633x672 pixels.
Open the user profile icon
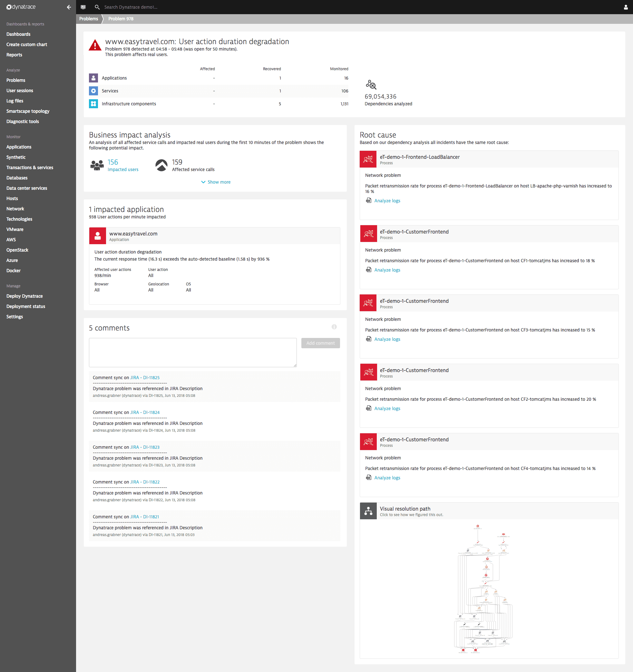626,7
